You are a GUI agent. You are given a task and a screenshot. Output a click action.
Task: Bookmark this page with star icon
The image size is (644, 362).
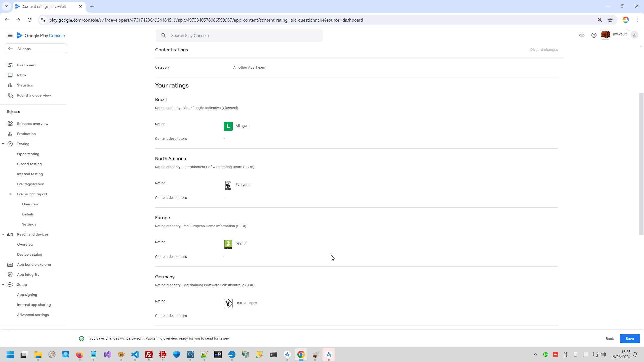click(610, 20)
